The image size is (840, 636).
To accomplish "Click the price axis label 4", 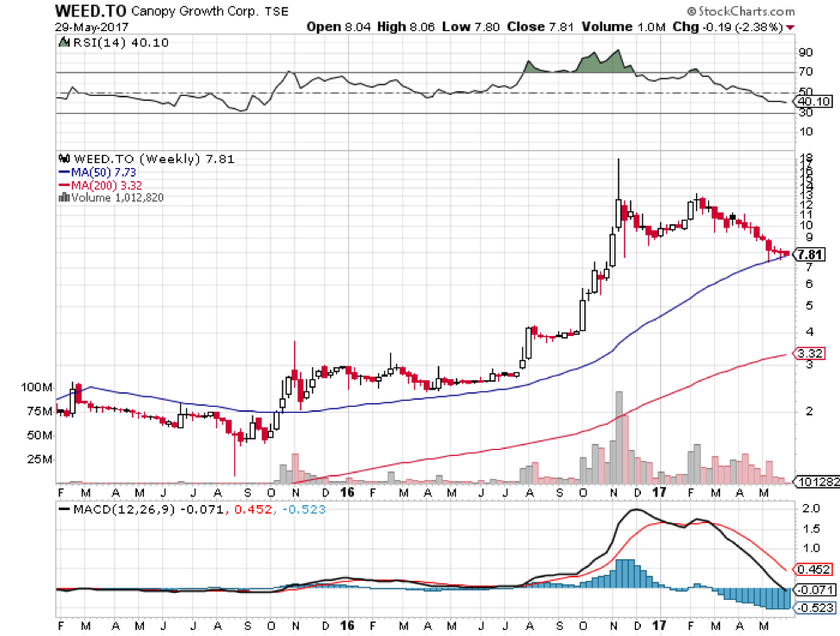I will point(810,332).
